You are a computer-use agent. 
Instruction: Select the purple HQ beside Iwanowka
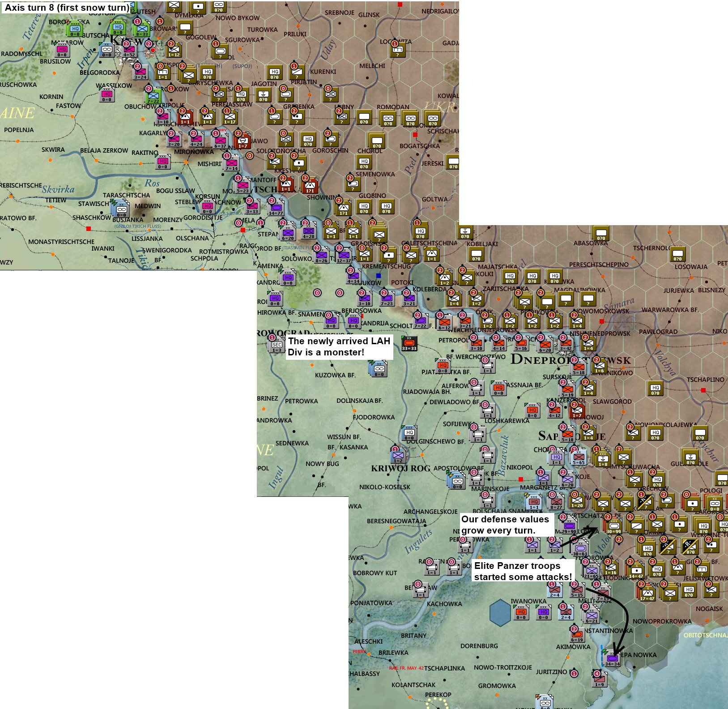click(x=544, y=612)
